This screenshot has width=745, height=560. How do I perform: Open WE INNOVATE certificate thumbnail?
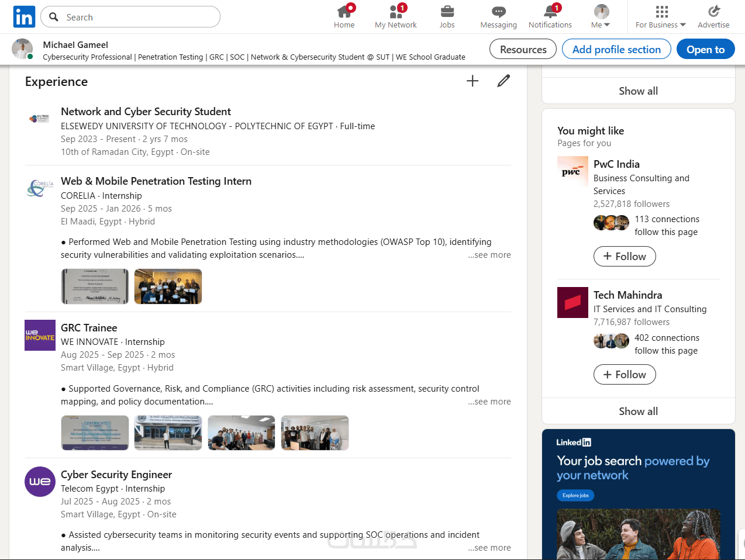[95, 433]
